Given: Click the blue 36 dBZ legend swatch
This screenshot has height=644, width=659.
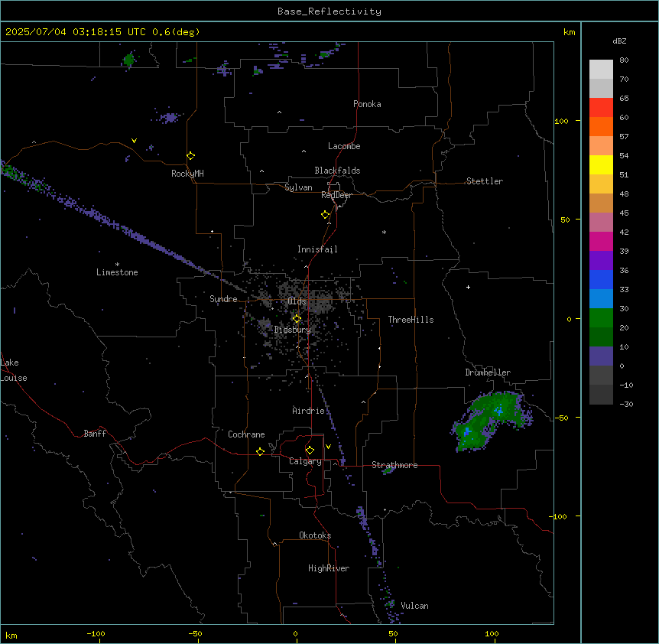Looking at the screenshot, I should point(601,279).
